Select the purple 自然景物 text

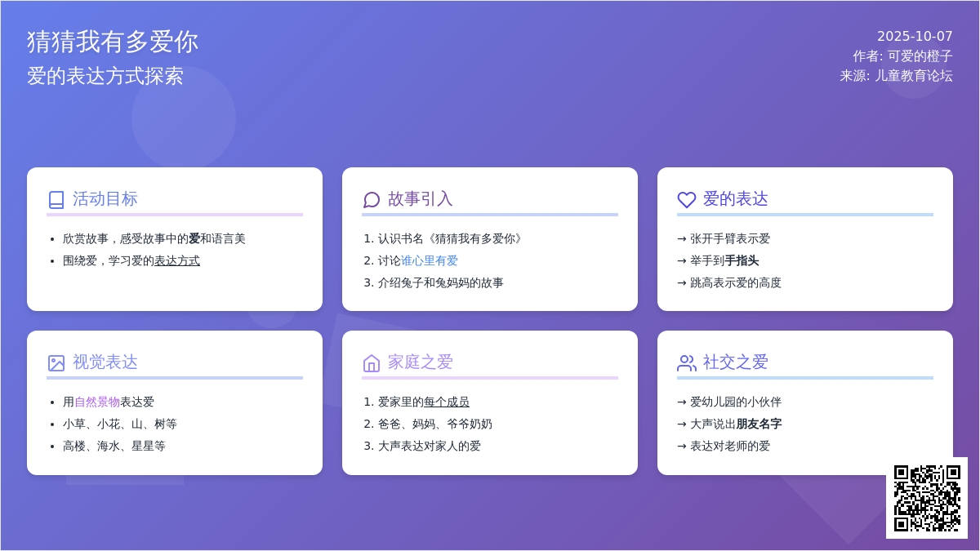pyautogui.click(x=97, y=402)
